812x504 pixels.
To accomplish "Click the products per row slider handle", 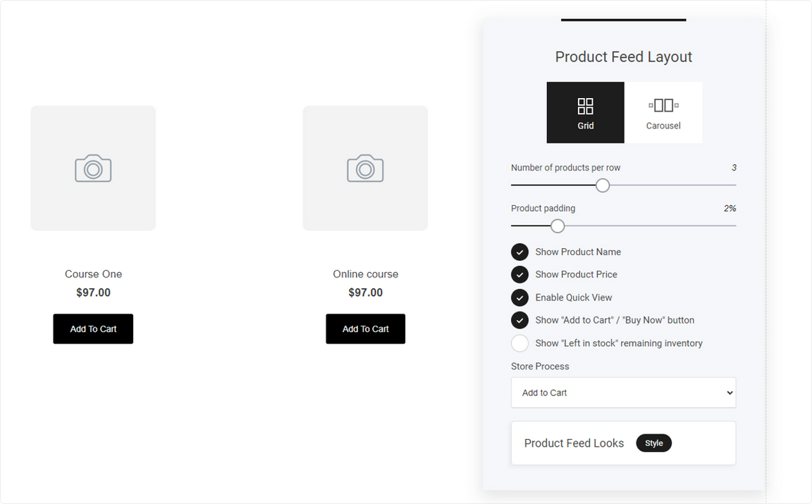I will pyautogui.click(x=602, y=185).
